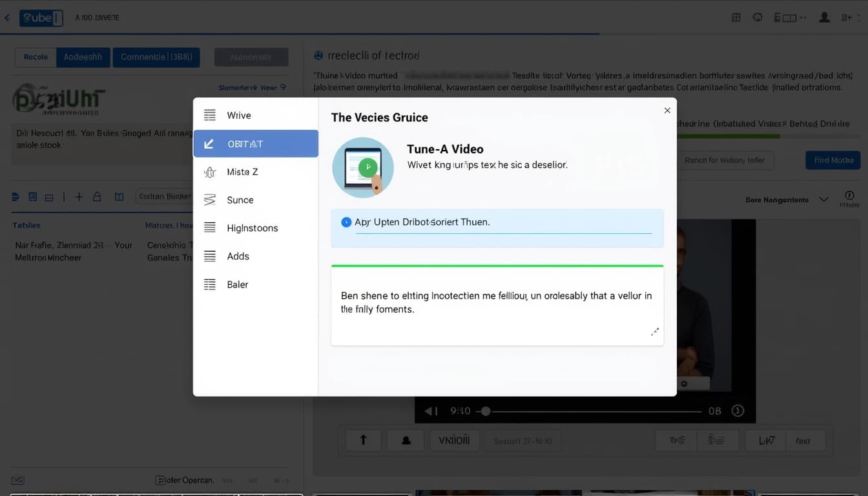Switch to the Recele tab

(x=36, y=57)
